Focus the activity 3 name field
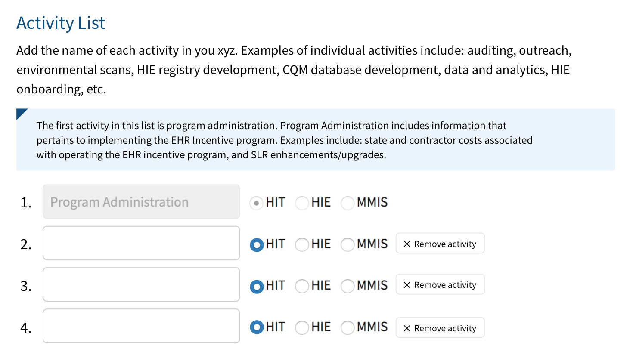633x364 pixels. 141,284
